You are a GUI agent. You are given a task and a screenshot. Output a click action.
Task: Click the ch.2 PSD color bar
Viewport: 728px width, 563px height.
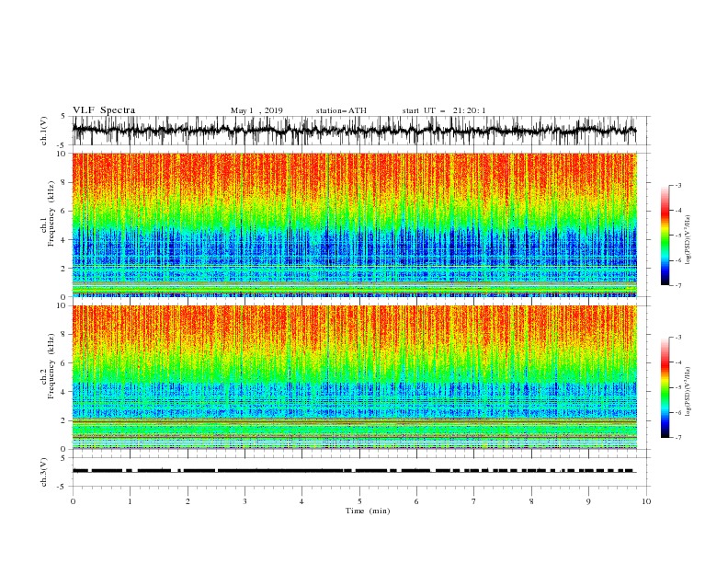pyautogui.click(x=665, y=387)
